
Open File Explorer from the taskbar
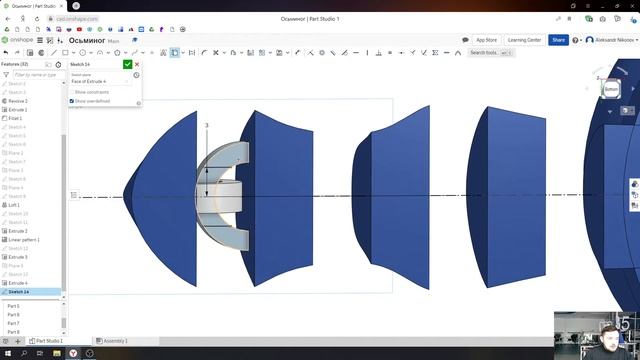[57, 353]
